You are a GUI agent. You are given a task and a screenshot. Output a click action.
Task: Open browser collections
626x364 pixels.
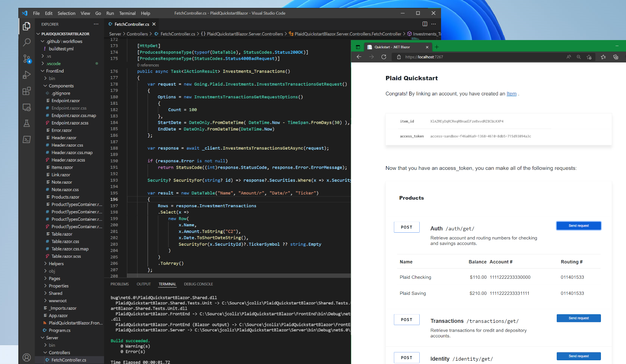(616, 57)
